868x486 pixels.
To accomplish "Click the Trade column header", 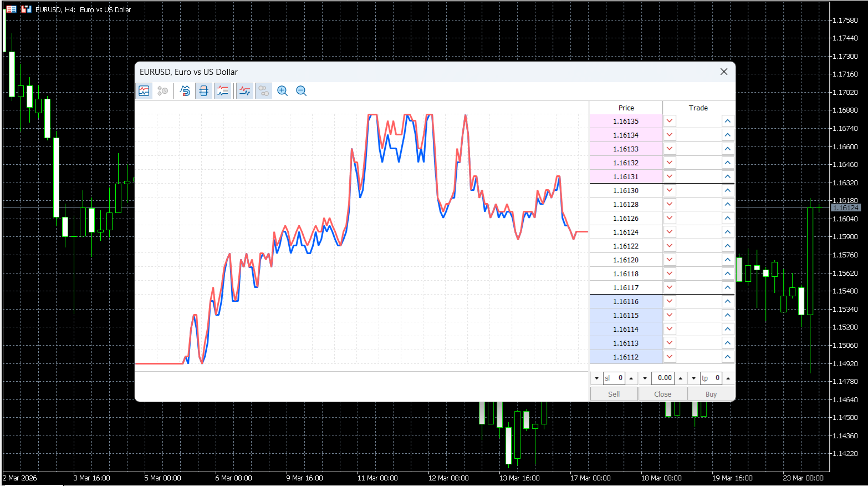I will [698, 108].
